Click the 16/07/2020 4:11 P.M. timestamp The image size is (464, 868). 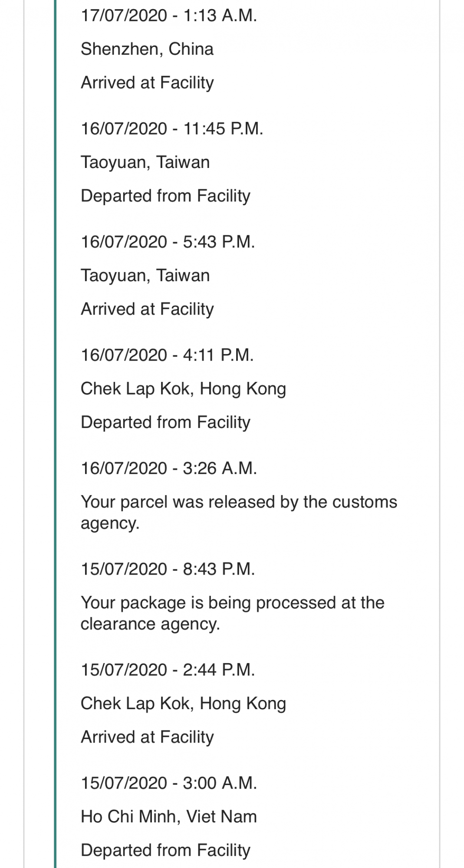click(x=167, y=355)
